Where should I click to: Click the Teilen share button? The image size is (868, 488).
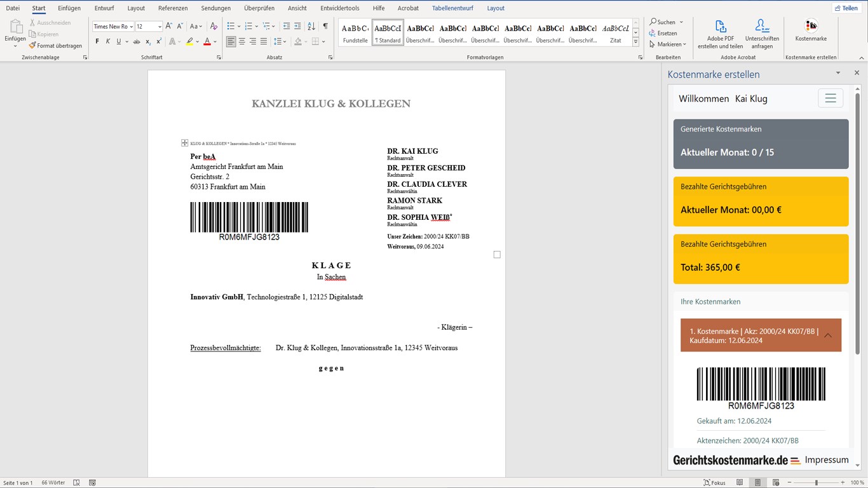(x=846, y=8)
